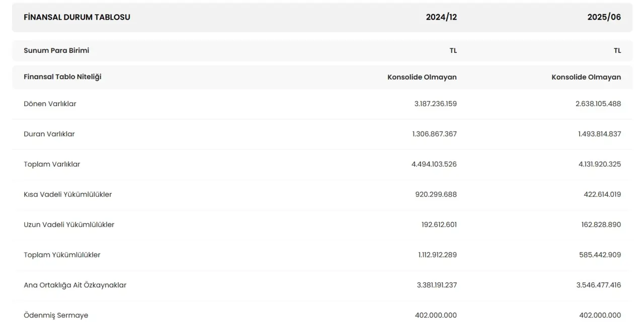Click the Finansal Tablo Niteliği row label
The height and width of the screenshot is (330, 644).
coord(62,77)
